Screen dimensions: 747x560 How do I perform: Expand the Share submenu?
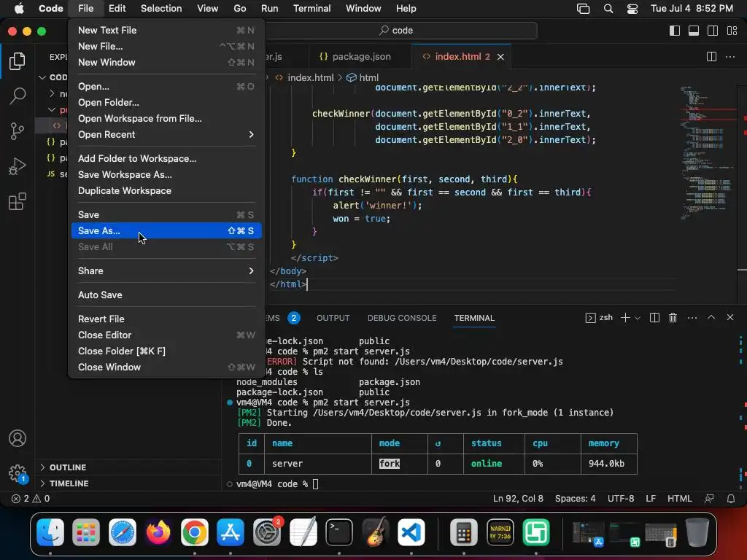tap(166, 271)
